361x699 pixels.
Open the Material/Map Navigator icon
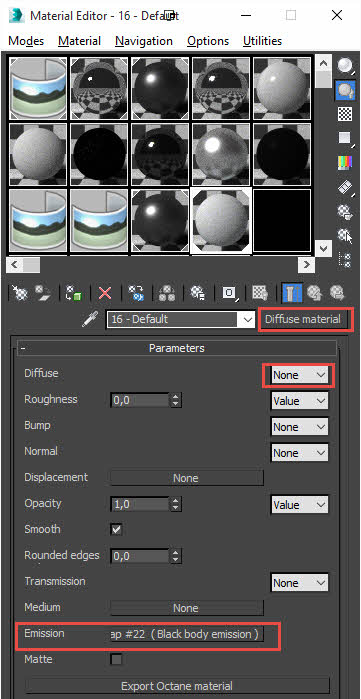(344, 259)
